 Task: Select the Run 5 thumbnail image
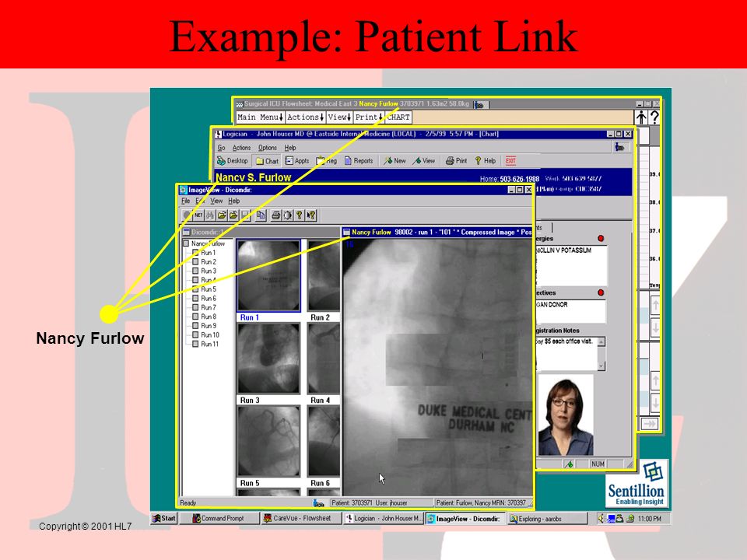click(x=268, y=441)
